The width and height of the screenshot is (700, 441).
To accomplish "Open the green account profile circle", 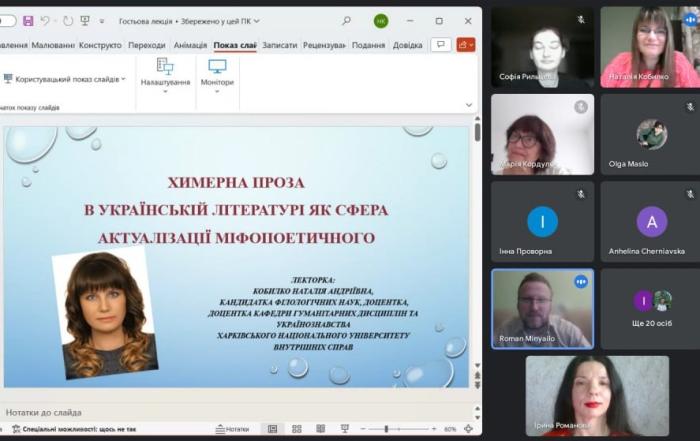I will point(381,21).
